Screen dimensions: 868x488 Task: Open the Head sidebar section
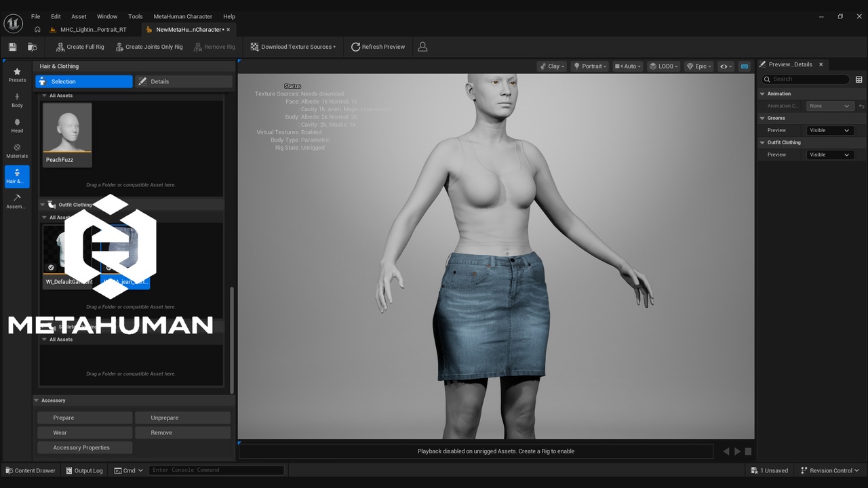pos(17,126)
